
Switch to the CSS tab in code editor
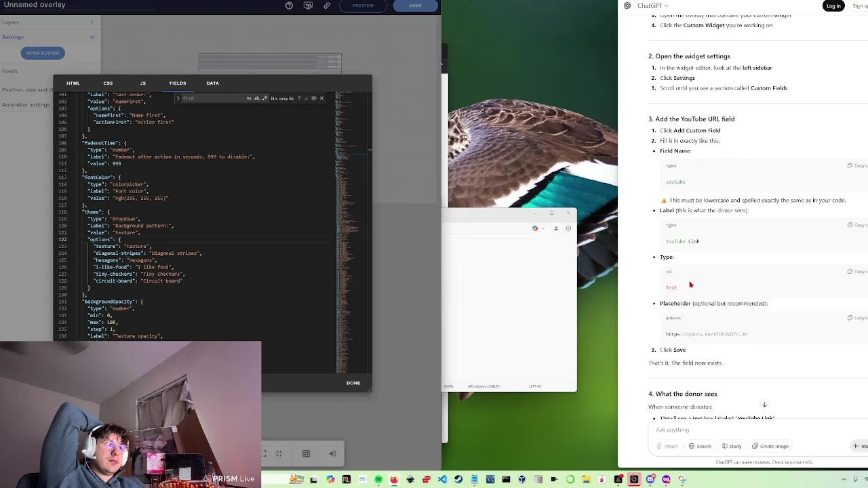tap(108, 83)
